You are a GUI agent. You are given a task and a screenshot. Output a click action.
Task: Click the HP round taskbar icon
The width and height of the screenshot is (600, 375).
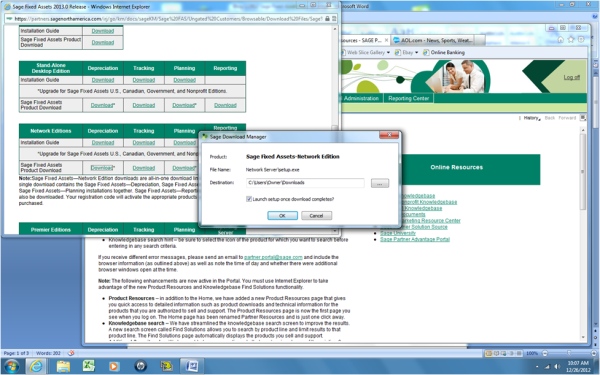click(x=140, y=366)
